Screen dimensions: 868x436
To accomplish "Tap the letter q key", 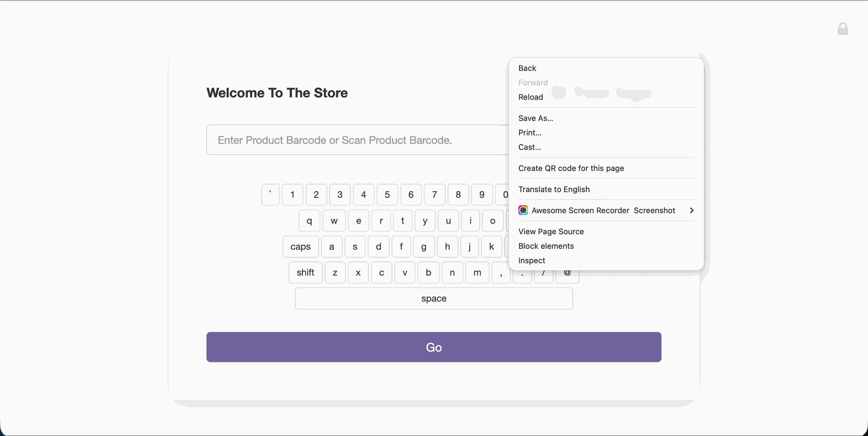I will 309,221.
